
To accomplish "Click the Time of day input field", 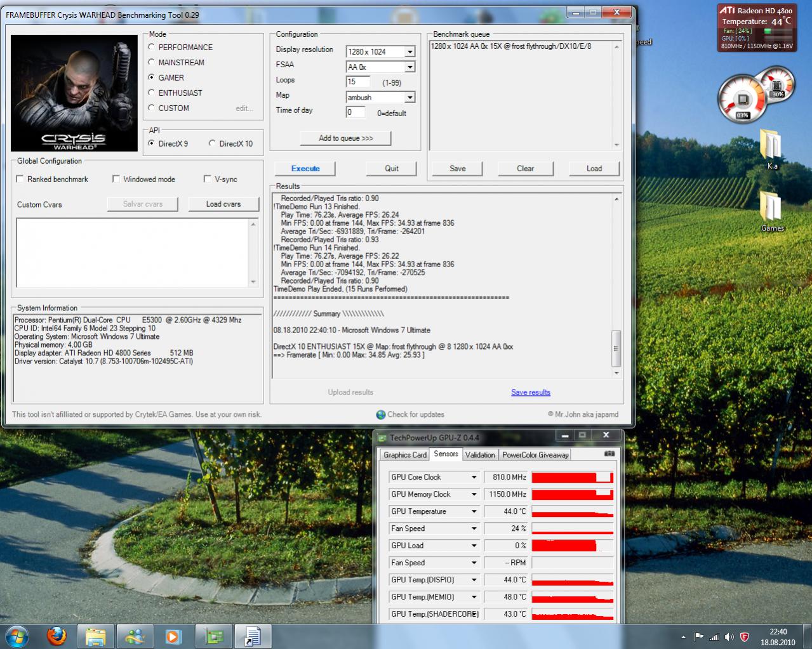I will click(x=356, y=112).
